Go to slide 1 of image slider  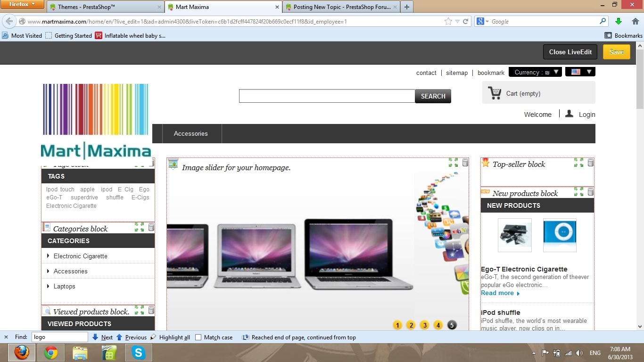click(397, 325)
